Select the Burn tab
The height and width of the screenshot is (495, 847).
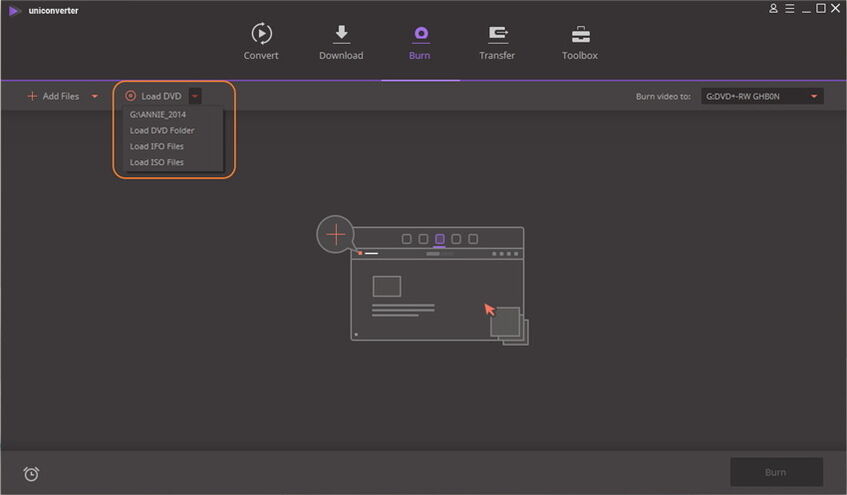[x=420, y=42]
